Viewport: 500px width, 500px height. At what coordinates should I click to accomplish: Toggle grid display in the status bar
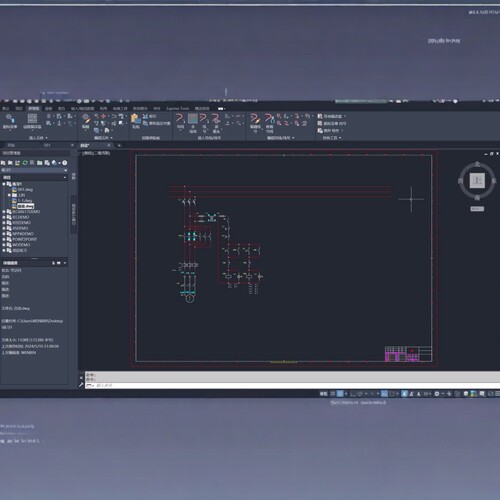coord(332,394)
